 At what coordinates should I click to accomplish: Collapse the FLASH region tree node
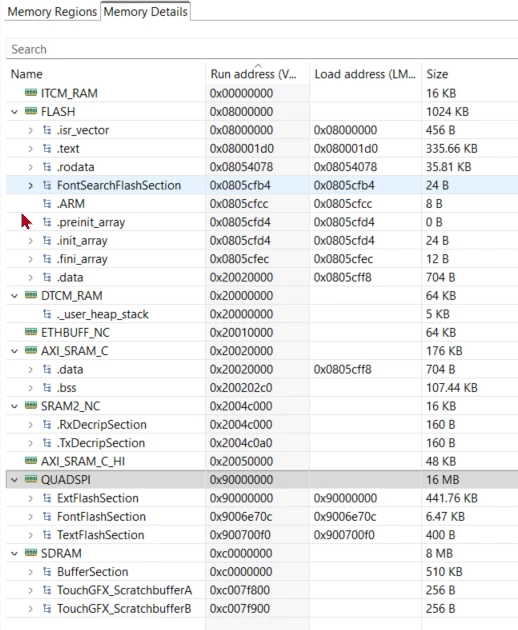click(14, 112)
